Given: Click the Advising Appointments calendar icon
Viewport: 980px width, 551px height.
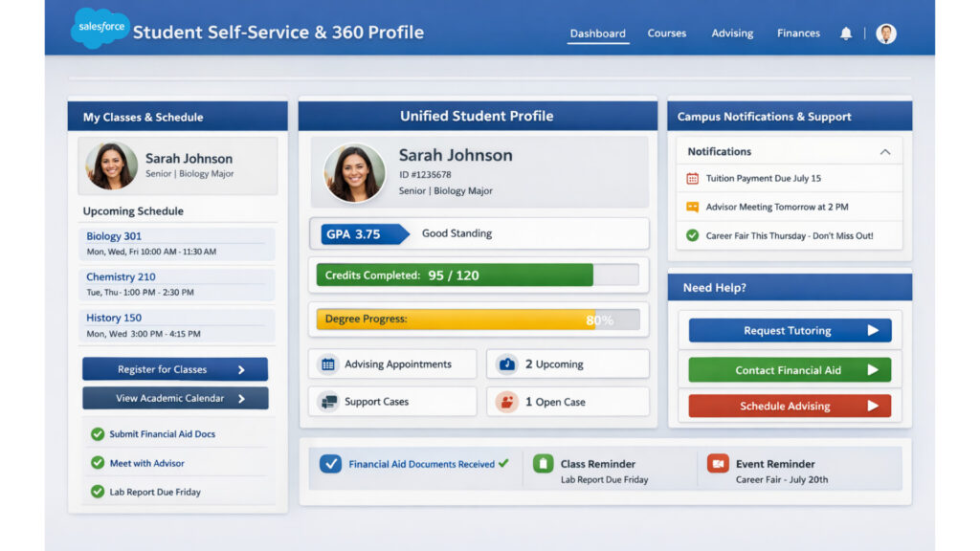Looking at the screenshot, I should click(x=328, y=364).
